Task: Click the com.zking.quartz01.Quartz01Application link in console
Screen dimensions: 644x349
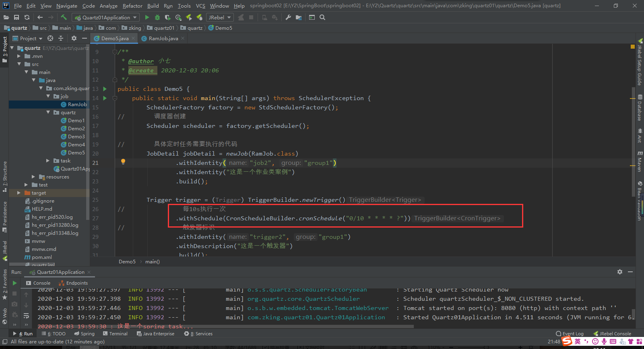Action: point(316,317)
